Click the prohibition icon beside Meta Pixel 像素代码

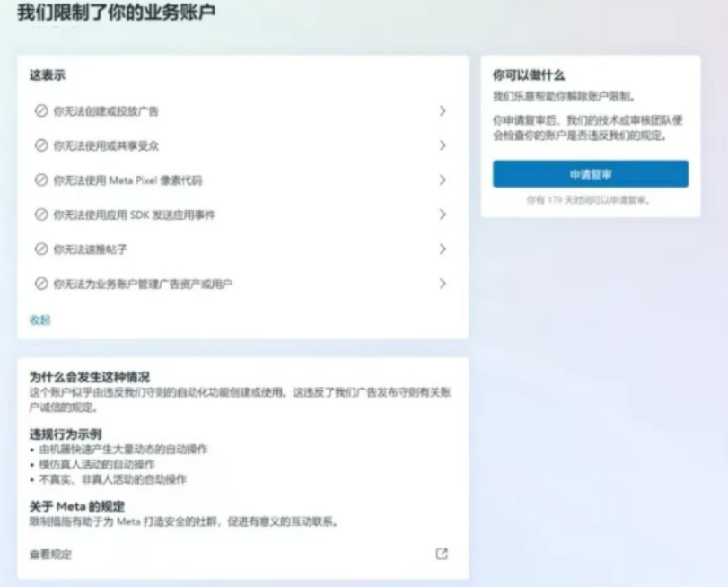tap(40, 180)
